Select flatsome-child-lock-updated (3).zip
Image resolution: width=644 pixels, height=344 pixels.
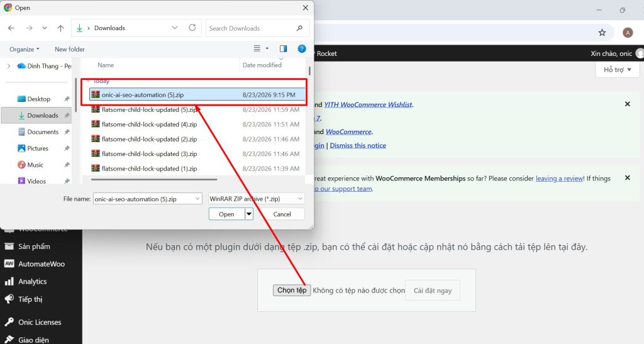[x=197, y=154]
